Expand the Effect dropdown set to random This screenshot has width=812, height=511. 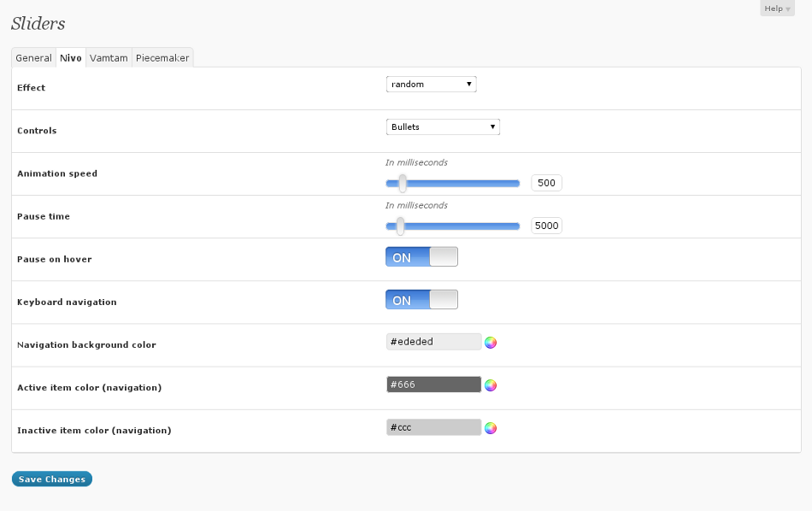431,84
